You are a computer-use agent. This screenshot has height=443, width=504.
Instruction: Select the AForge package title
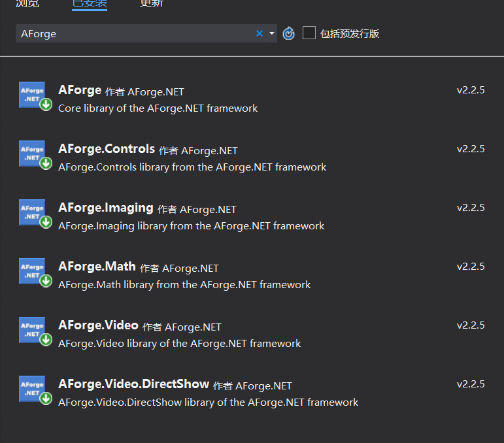tap(80, 90)
